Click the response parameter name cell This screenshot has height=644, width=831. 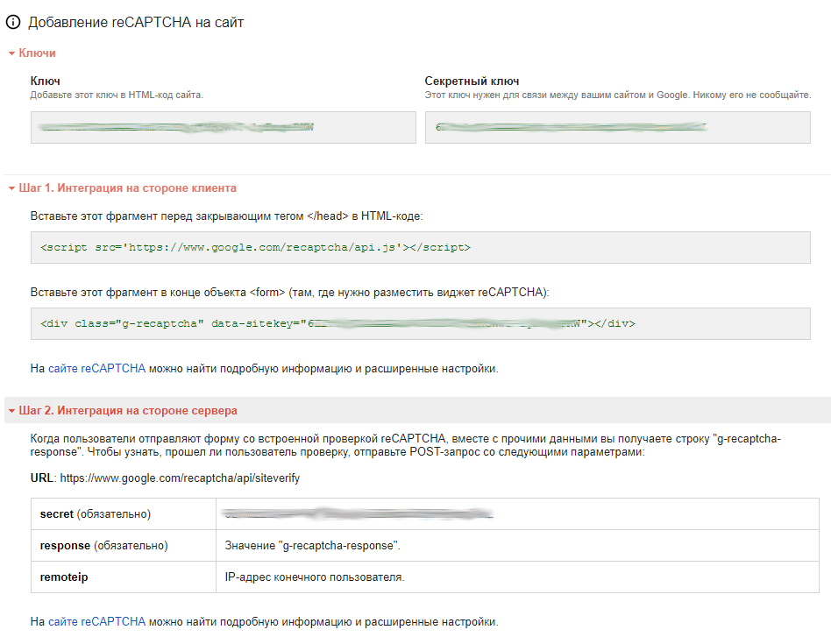coord(123,546)
